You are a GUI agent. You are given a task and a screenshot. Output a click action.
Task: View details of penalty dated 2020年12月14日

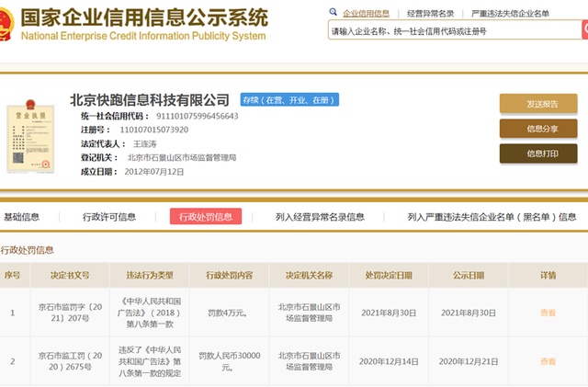pos(548,361)
